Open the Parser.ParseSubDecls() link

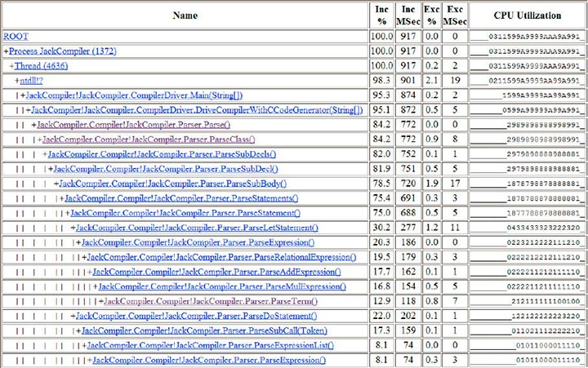click(162, 154)
